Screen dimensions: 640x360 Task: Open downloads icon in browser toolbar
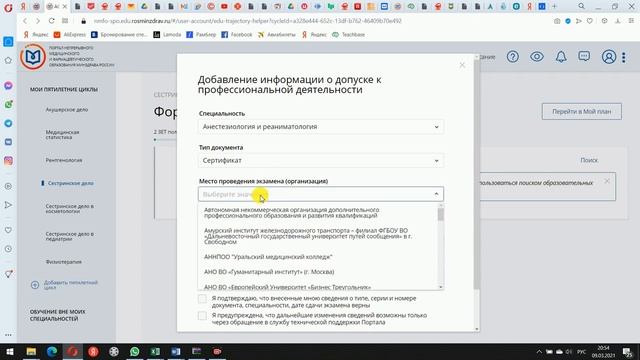point(618,21)
